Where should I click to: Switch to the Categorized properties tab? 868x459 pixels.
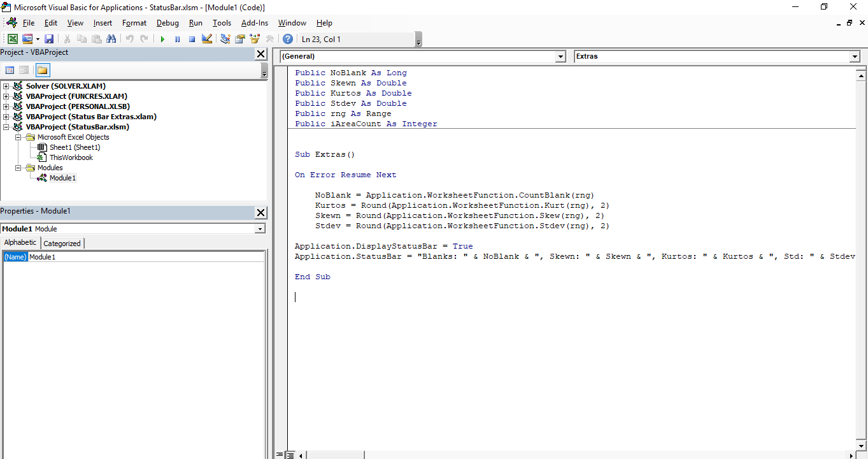tap(62, 243)
